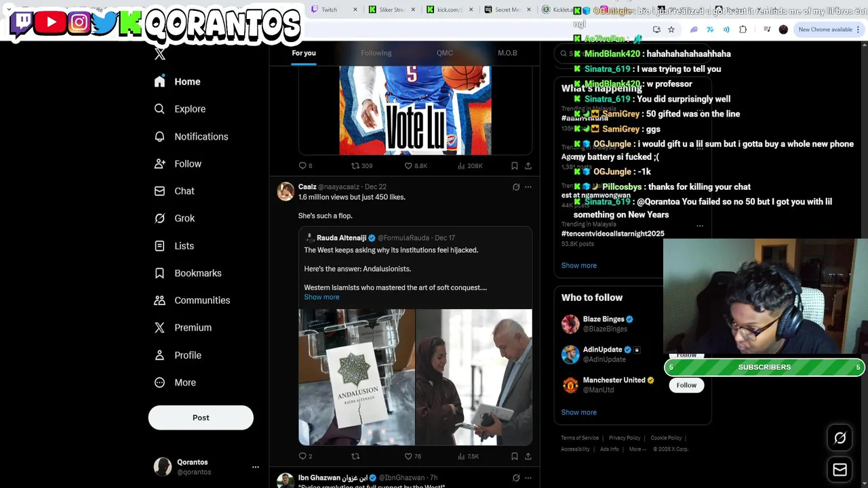Like the post with 8.8K likes
The height and width of the screenshot is (488, 868).
coord(416,165)
